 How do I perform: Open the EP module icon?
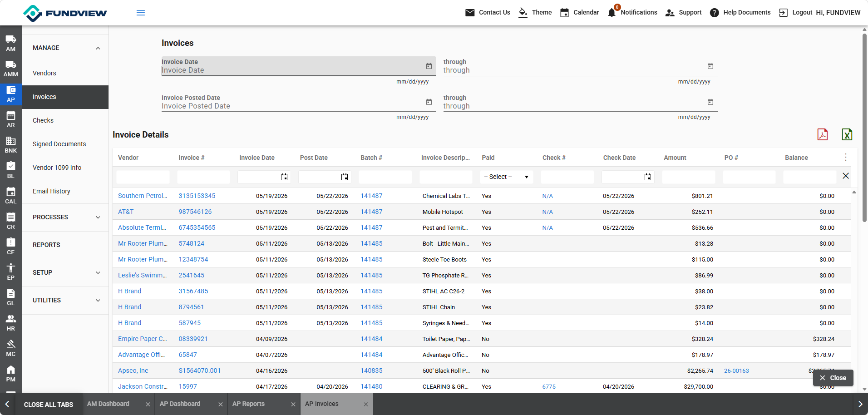click(10, 272)
